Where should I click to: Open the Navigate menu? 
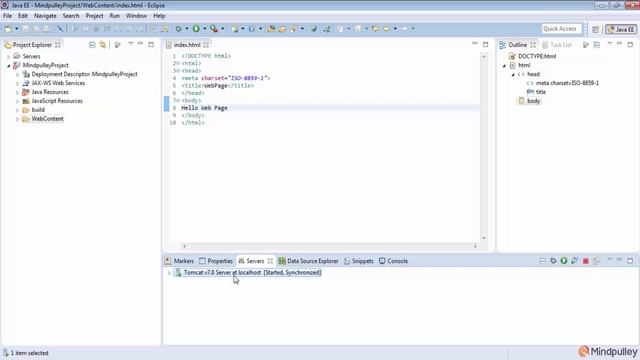tap(45, 16)
